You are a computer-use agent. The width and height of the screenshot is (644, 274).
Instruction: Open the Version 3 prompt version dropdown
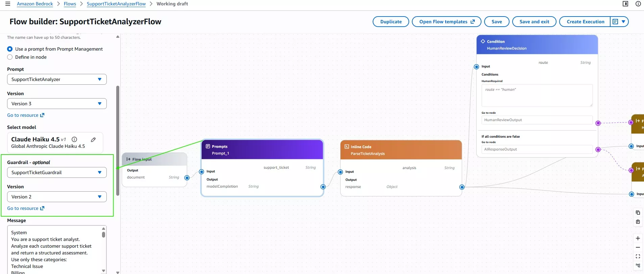coord(57,104)
